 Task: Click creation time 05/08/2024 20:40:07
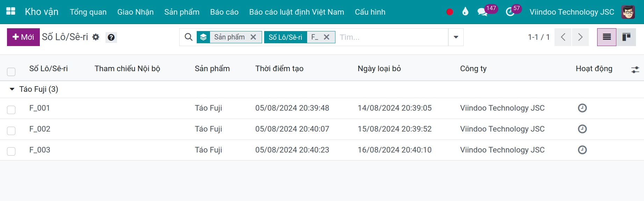point(292,129)
